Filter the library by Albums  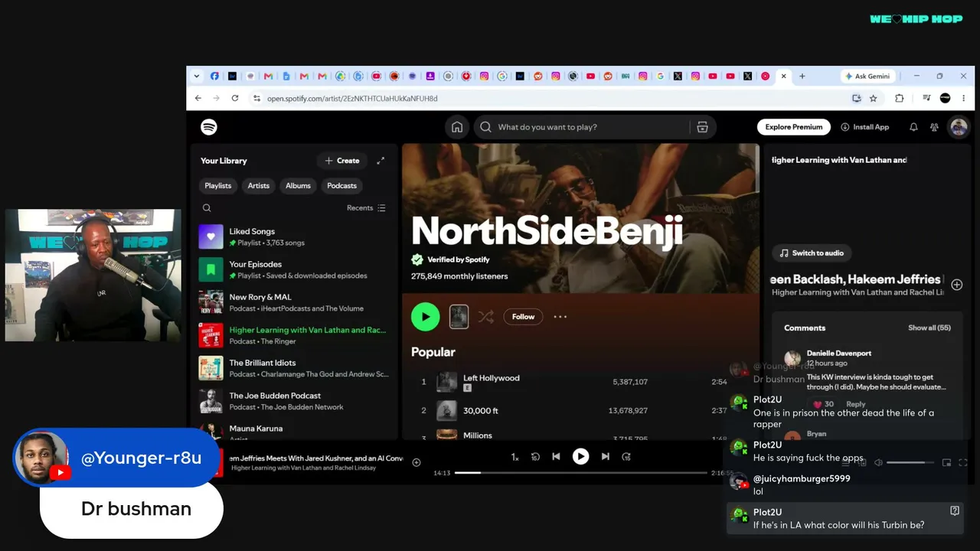(298, 185)
